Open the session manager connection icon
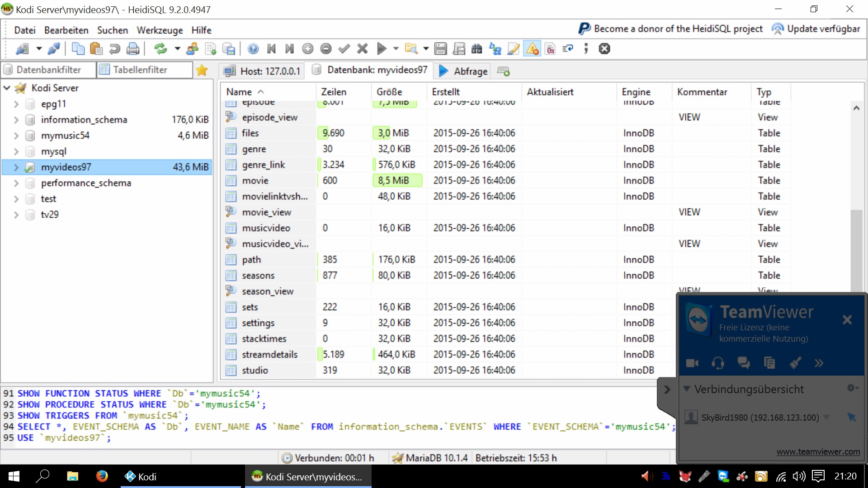This screenshot has width=868, height=488. coord(22,48)
